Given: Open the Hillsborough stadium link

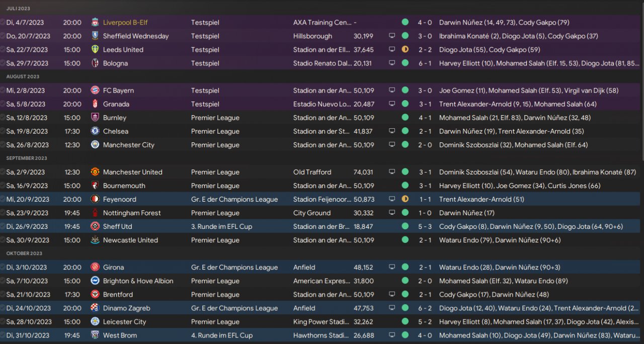Looking at the screenshot, I should 313,36.
